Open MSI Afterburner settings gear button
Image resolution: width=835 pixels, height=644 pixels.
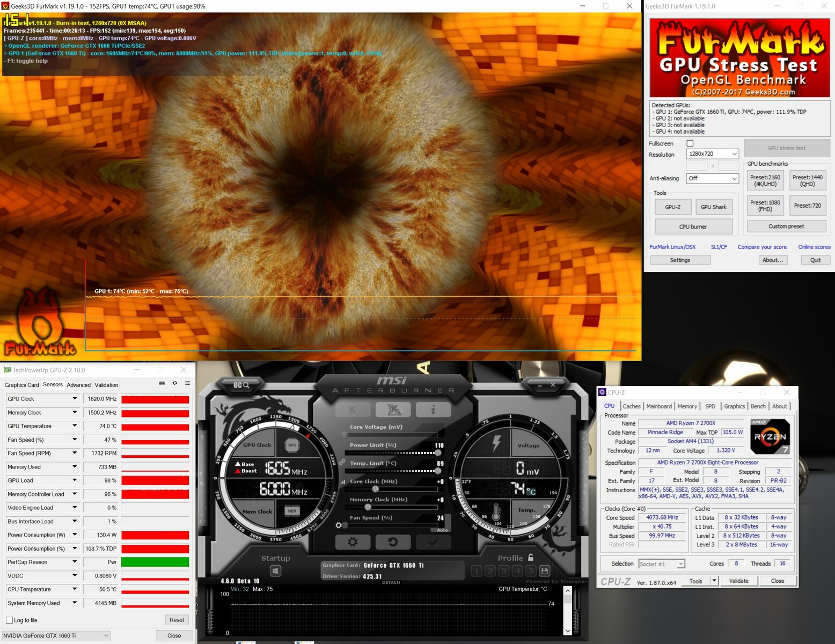(x=353, y=542)
